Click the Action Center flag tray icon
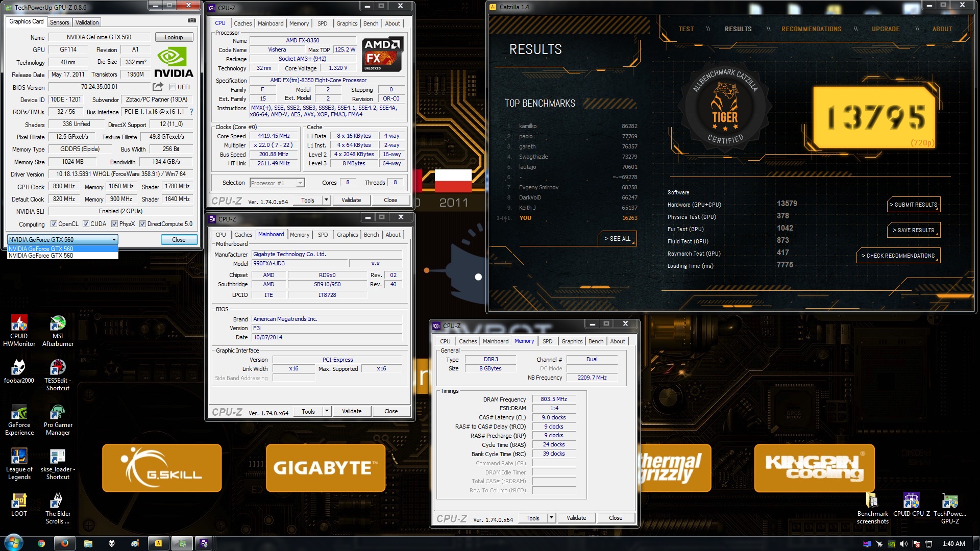 pos(916,544)
